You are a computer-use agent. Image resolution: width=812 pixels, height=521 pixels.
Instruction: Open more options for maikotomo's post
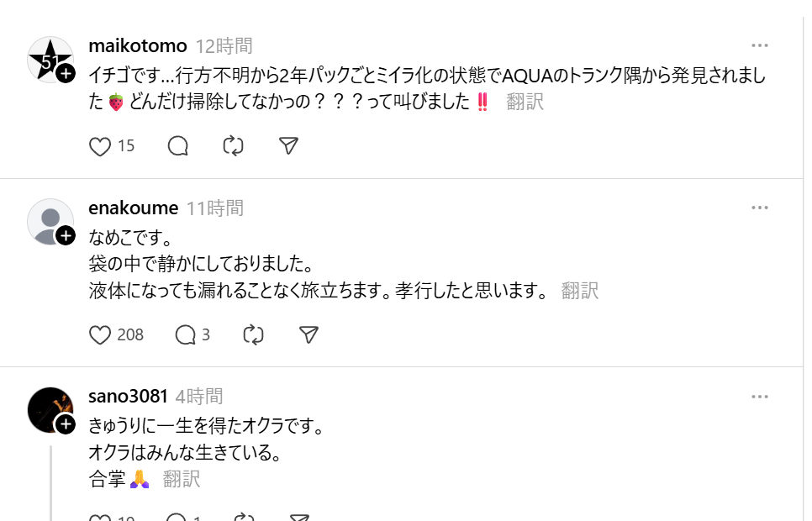760,46
